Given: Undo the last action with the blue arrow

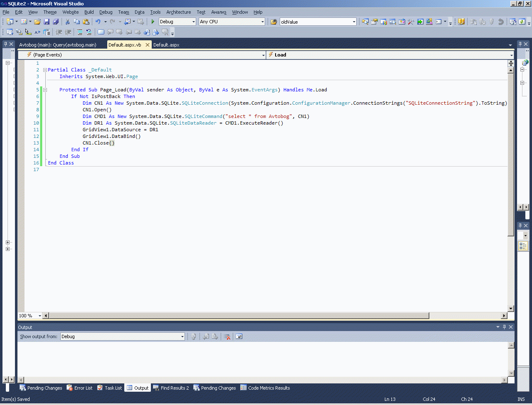Looking at the screenshot, I should click(x=98, y=22).
